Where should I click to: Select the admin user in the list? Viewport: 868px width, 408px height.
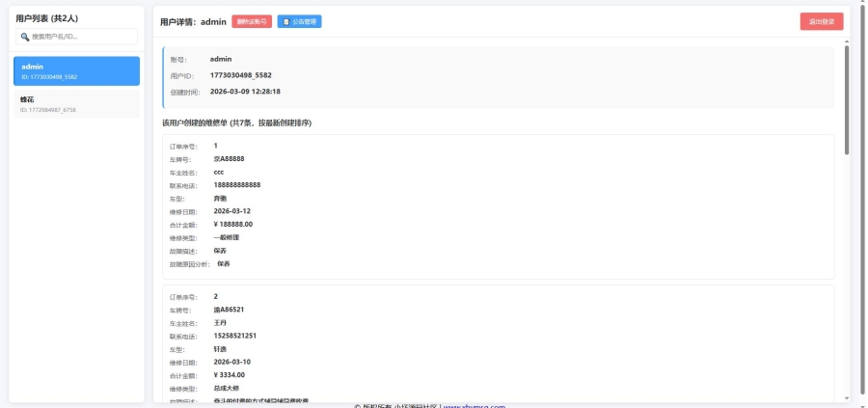tap(76, 70)
